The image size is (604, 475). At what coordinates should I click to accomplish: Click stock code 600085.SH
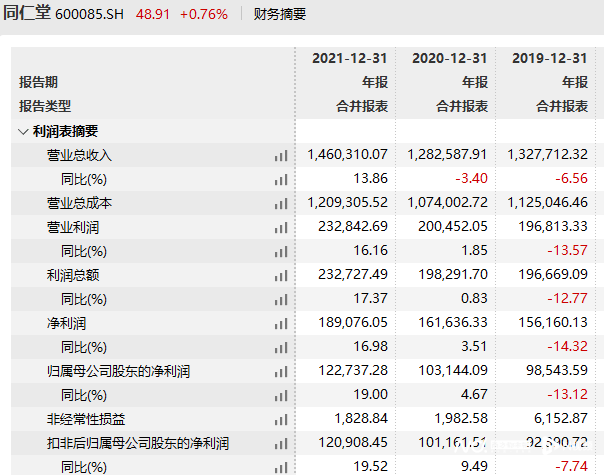pos(90,14)
